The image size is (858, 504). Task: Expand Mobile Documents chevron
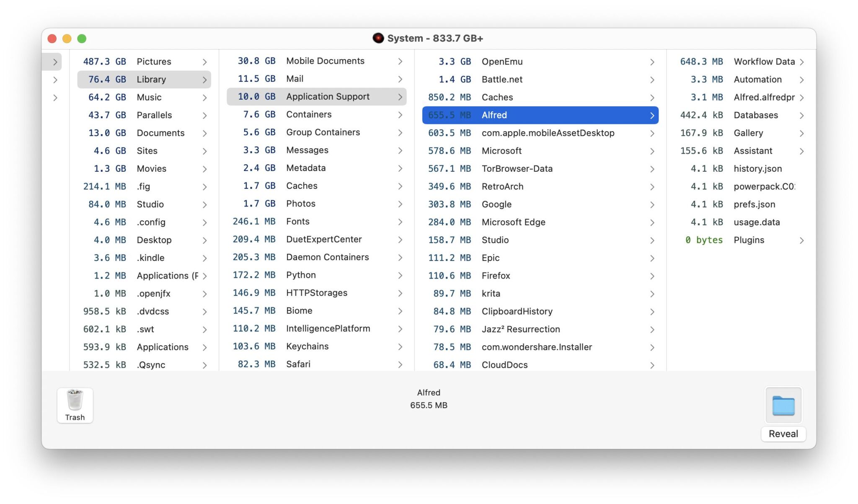click(x=400, y=61)
